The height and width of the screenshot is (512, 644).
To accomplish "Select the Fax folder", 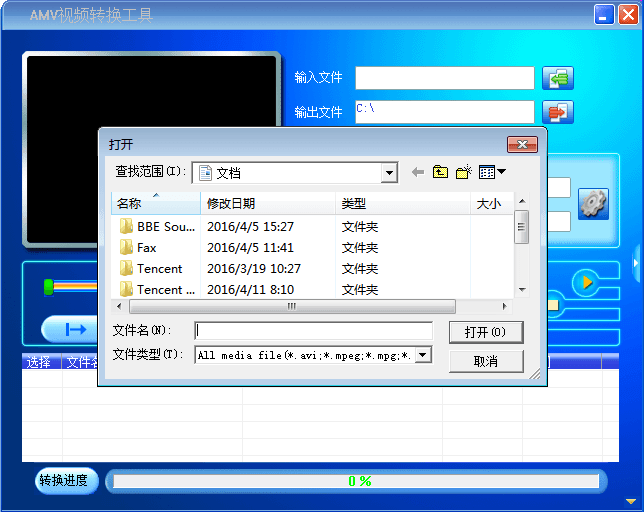I will [x=138, y=248].
